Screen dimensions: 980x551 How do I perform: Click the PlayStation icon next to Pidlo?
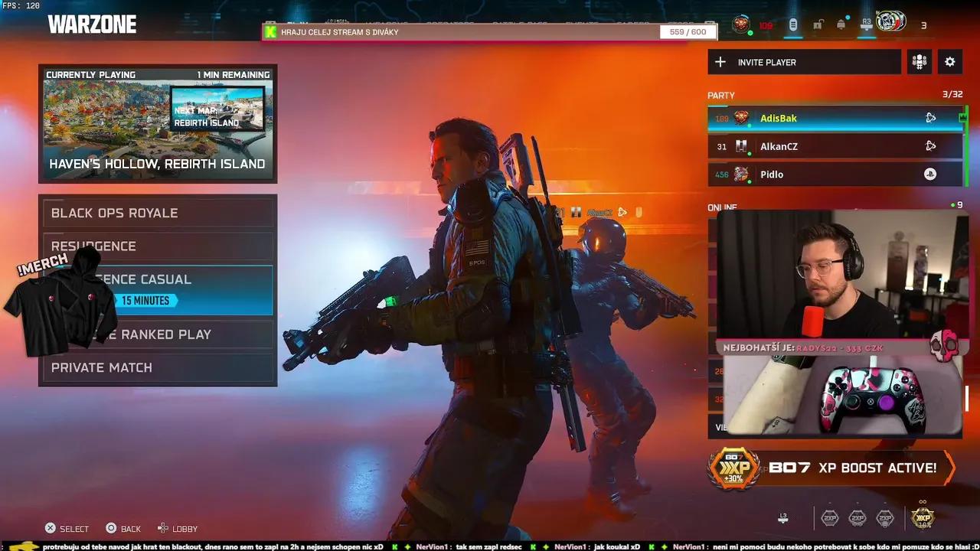point(931,174)
